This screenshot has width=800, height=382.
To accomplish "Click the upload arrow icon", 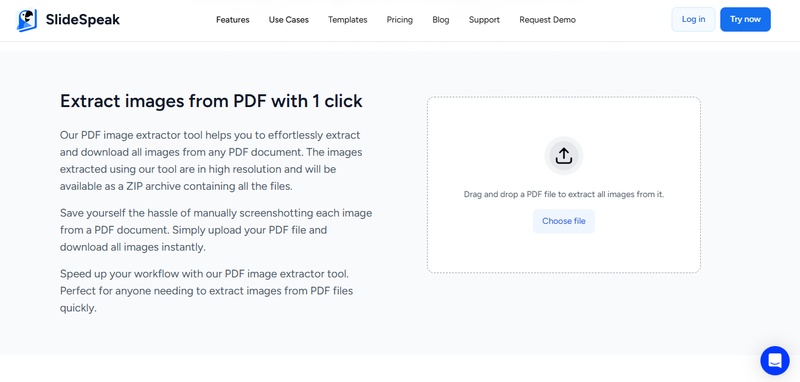I will tap(564, 156).
